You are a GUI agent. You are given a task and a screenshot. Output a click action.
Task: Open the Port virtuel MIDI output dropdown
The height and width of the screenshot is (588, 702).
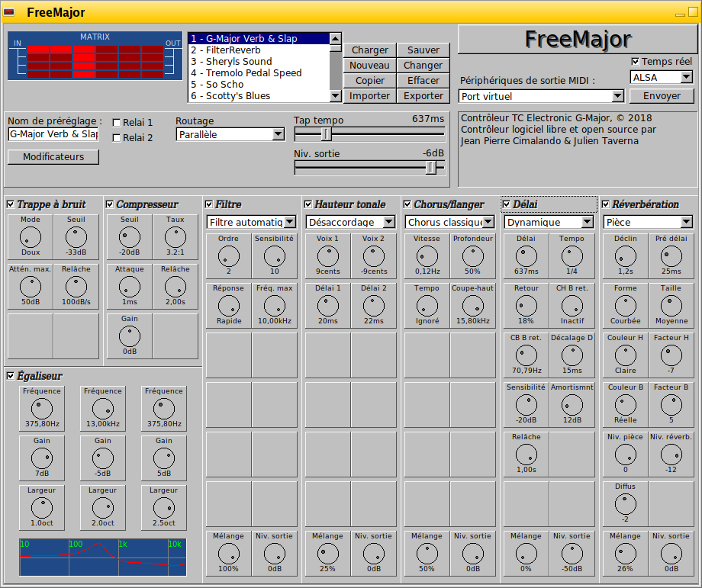tap(541, 96)
